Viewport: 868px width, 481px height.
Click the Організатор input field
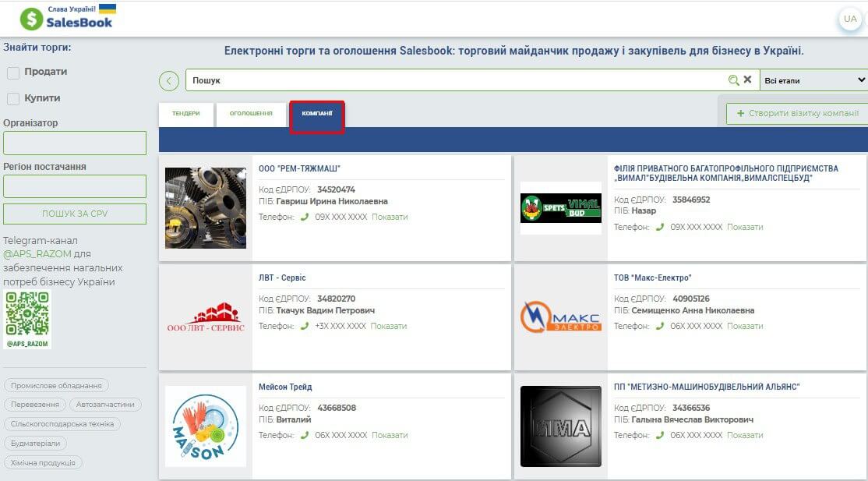[75, 143]
